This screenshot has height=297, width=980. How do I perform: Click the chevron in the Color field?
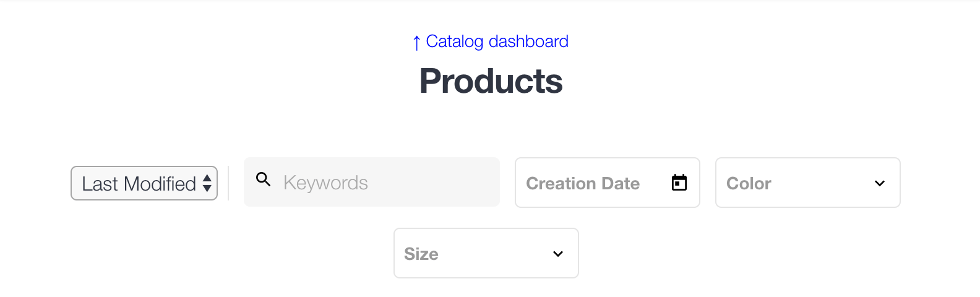880,183
